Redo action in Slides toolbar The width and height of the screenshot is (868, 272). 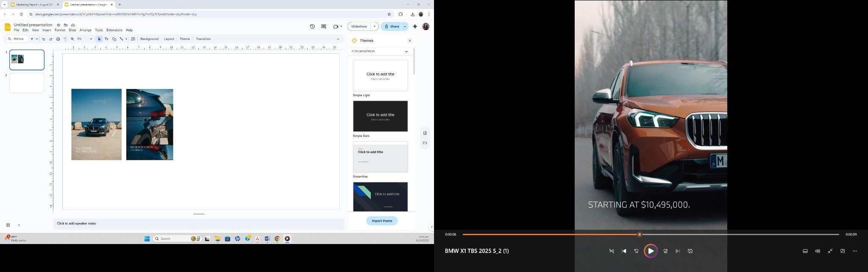(x=51, y=39)
